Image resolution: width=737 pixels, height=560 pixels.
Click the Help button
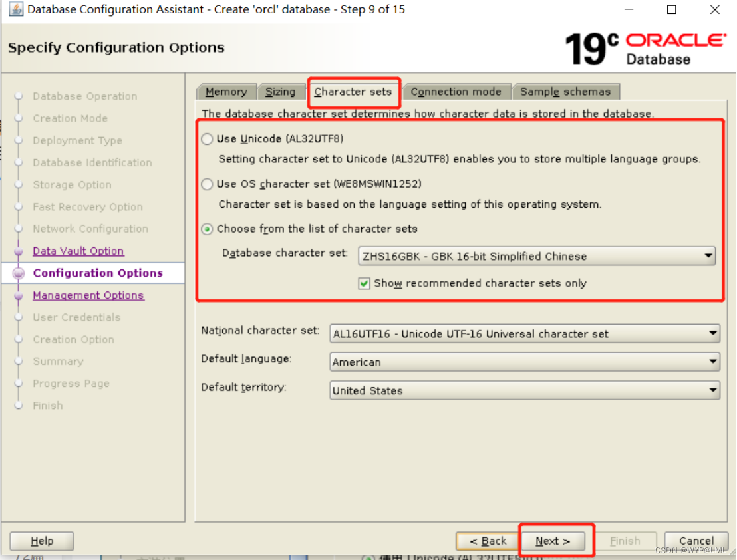point(42,541)
